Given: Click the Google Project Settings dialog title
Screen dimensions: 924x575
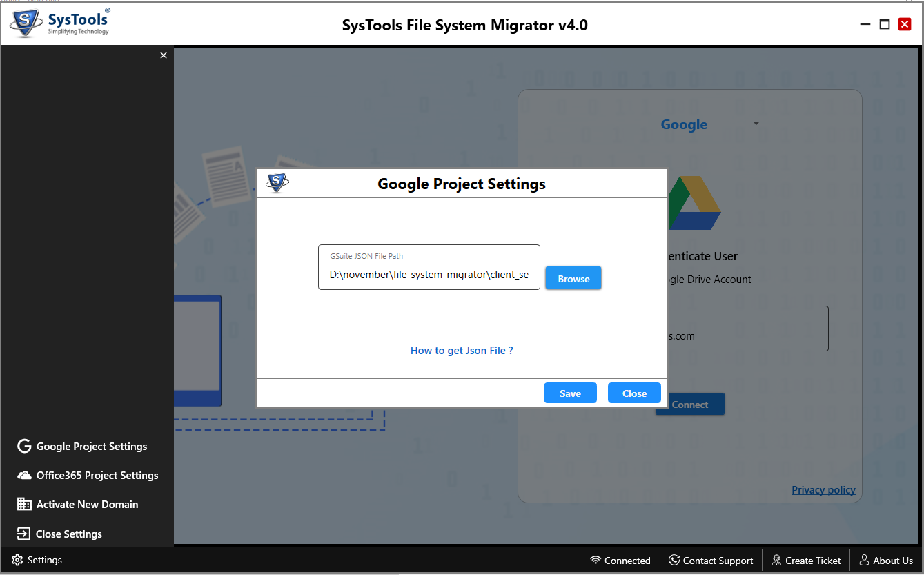Looking at the screenshot, I should coord(462,184).
